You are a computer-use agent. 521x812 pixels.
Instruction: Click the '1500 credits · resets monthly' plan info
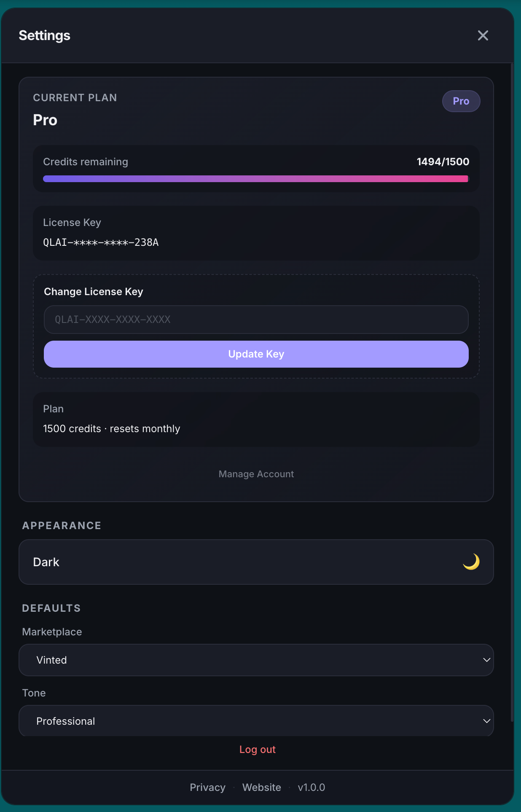pos(112,429)
